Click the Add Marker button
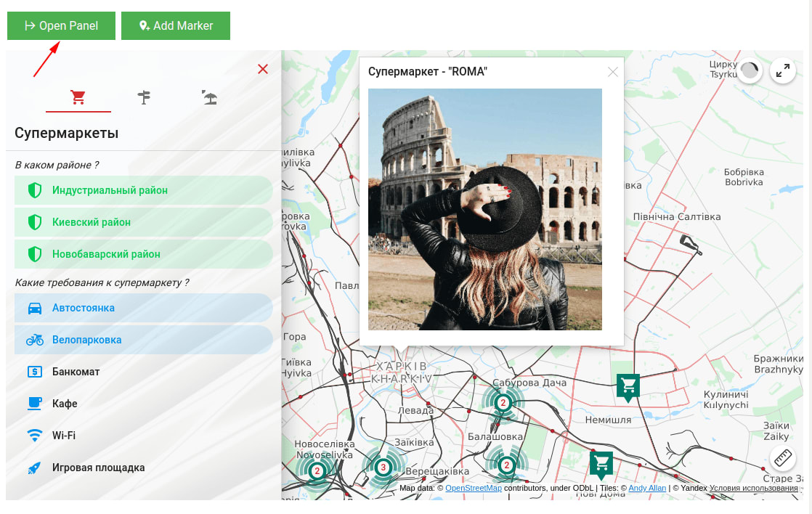This screenshot has width=812, height=514. pos(175,25)
